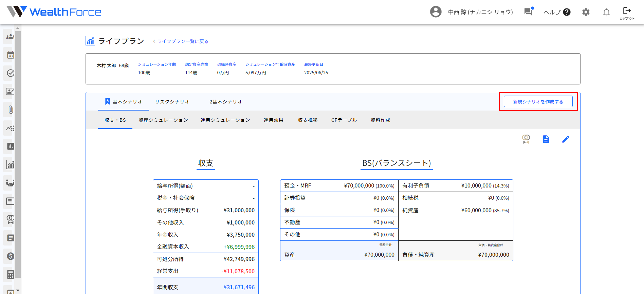Click the 金融資本収入 value +¥6,999,996
Viewport: 644px width, 294px height.
pyautogui.click(x=239, y=247)
